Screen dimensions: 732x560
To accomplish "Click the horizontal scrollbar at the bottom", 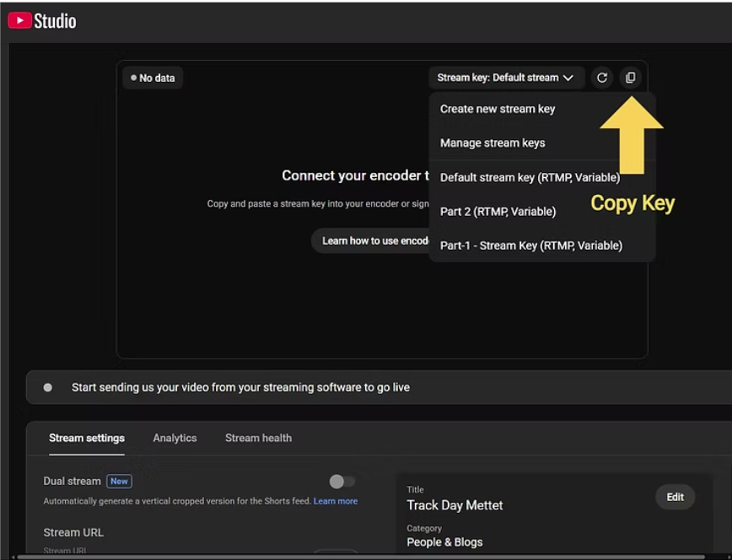I will point(363,557).
